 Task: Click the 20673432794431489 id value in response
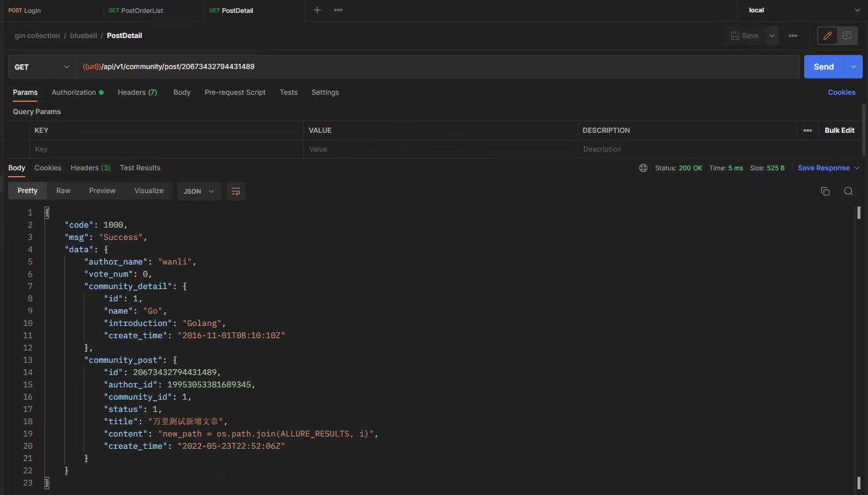(175, 372)
